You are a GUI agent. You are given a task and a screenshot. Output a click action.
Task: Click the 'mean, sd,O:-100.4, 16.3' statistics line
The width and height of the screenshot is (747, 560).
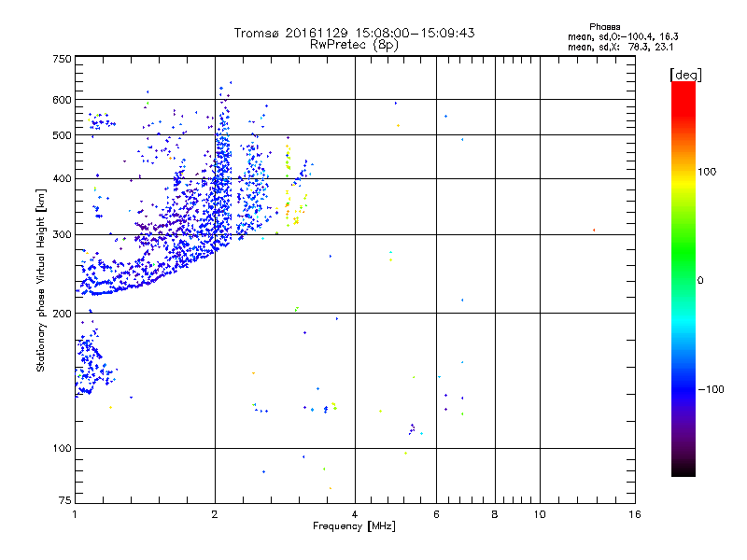pos(623,36)
